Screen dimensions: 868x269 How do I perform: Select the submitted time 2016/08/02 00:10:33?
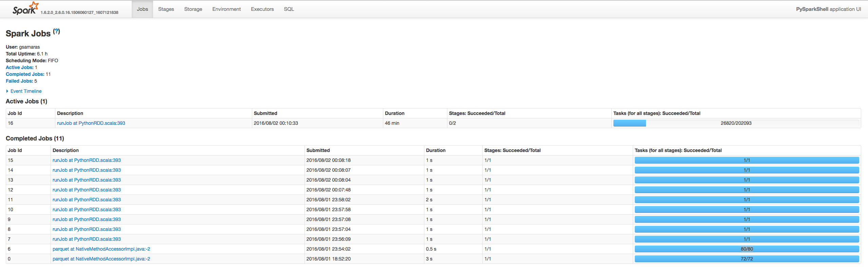click(x=276, y=123)
